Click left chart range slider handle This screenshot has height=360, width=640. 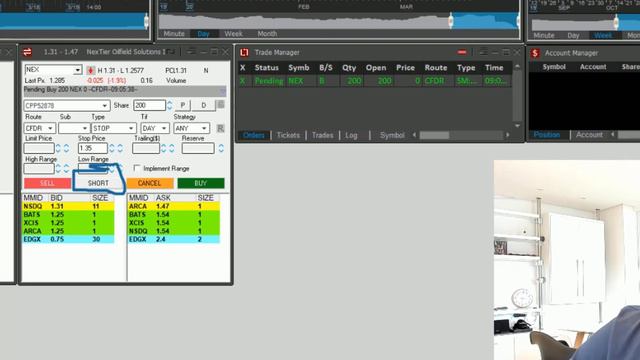[x=146, y=21]
